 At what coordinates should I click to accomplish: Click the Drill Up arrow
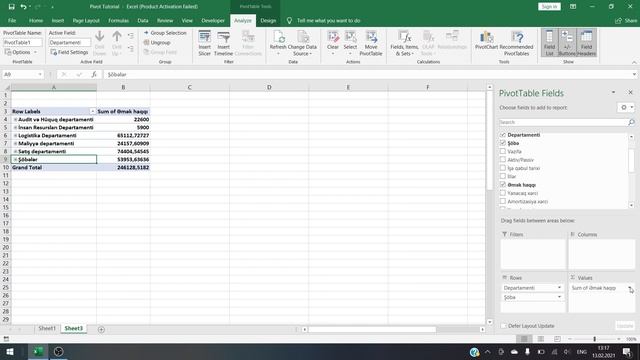click(x=117, y=43)
